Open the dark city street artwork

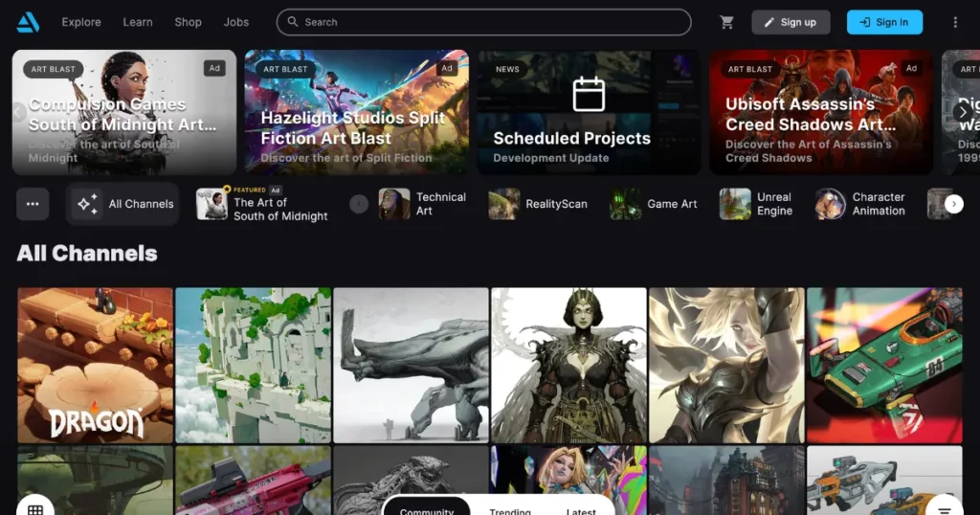726,480
